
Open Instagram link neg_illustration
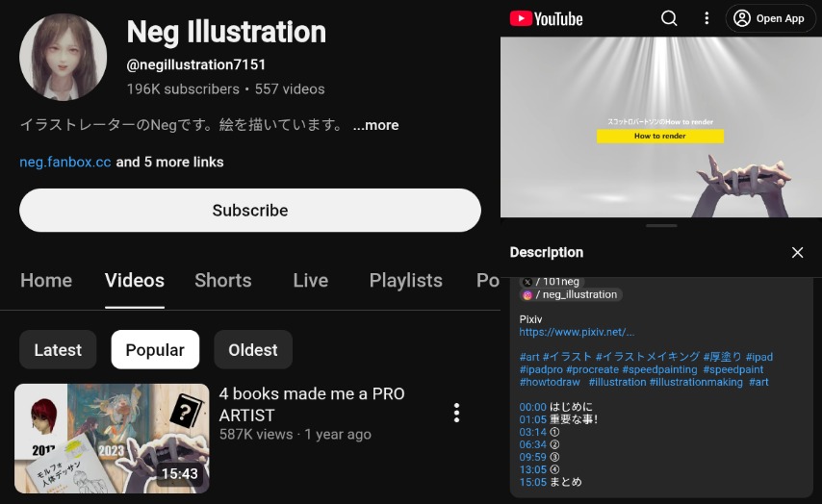click(571, 295)
